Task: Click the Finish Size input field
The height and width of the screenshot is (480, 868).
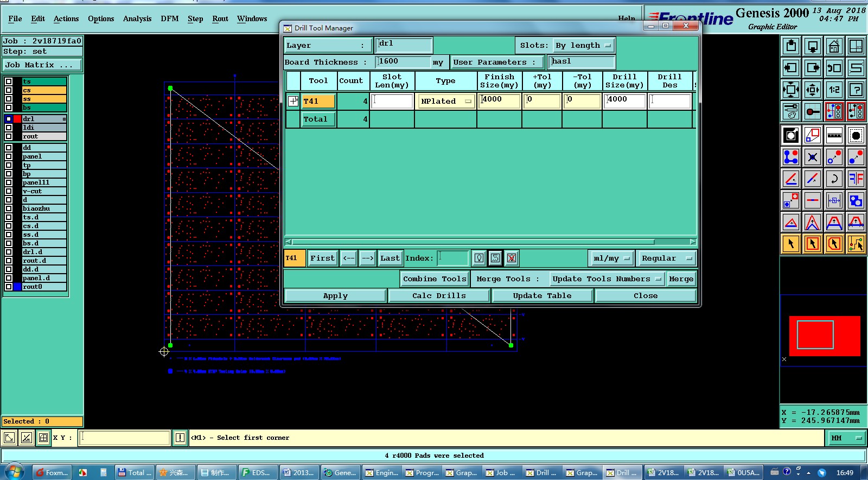Action: pos(499,100)
